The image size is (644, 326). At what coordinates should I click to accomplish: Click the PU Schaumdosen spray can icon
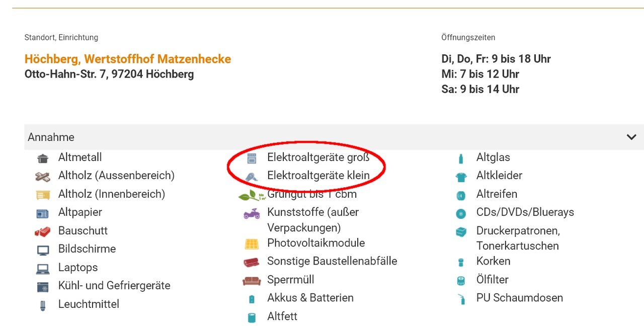(x=461, y=299)
